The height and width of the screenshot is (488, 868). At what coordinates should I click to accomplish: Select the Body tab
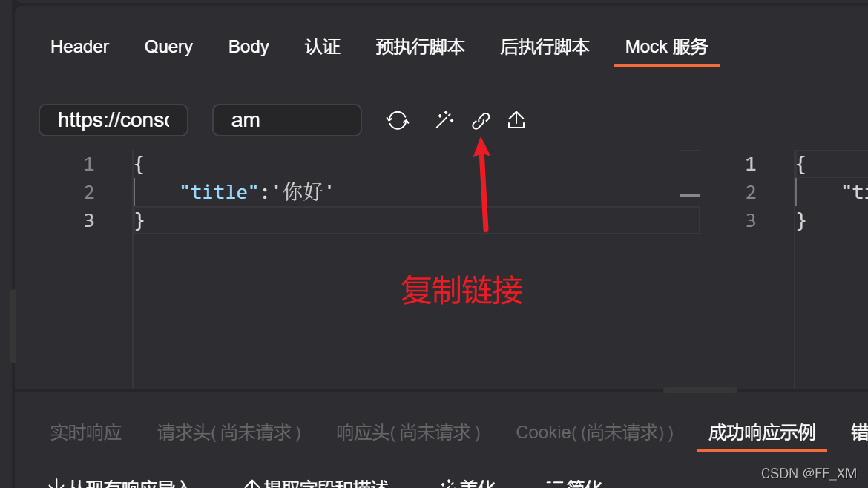pos(249,47)
